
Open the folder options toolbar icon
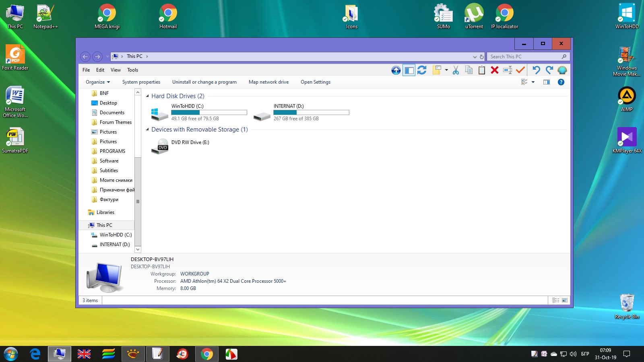437,70
